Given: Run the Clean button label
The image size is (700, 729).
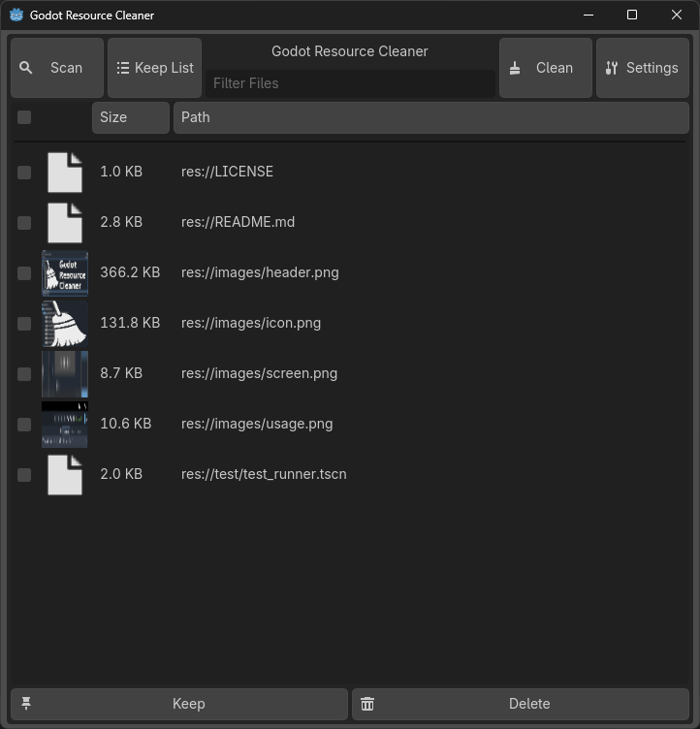Looking at the screenshot, I should (554, 68).
